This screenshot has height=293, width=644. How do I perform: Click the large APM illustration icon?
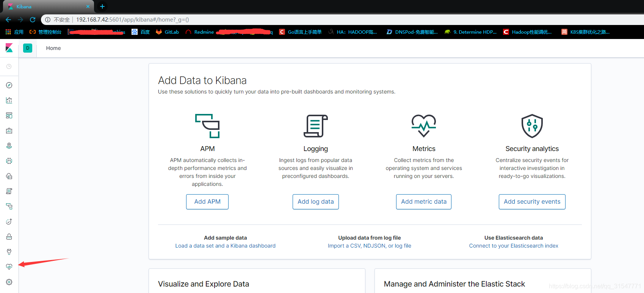pos(207,126)
